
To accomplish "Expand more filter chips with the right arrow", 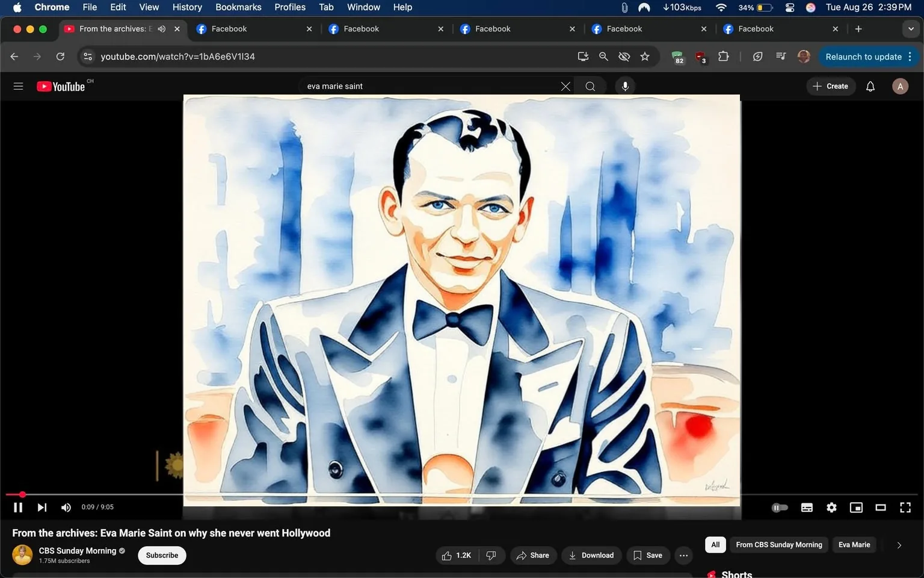I will coord(899,545).
